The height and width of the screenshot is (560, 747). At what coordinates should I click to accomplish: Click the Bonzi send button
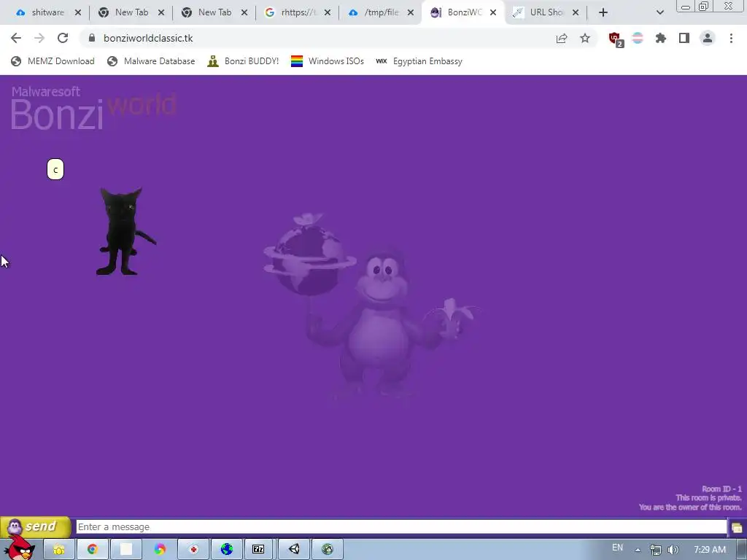pos(35,526)
